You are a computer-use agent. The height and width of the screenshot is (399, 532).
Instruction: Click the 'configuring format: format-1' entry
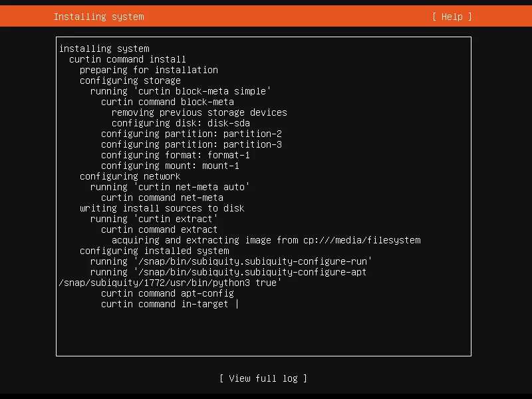point(175,155)
